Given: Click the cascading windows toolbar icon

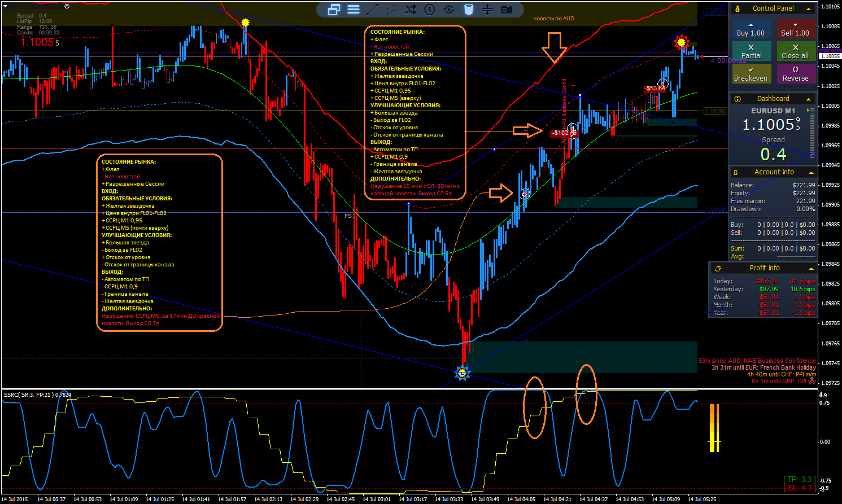Looking at the screenshot, I should (x=334, y=10).
